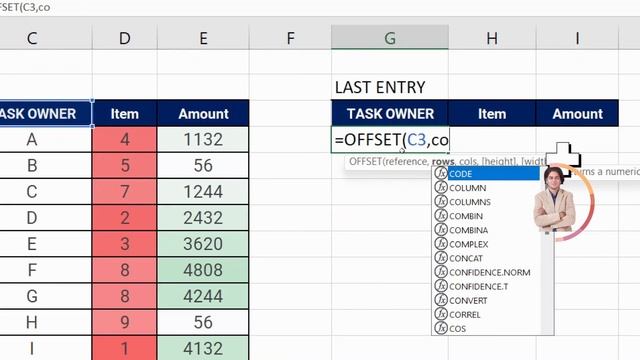The image size is (640, 360).
Task: Click item cell with value 2
Action: (124, 218)
